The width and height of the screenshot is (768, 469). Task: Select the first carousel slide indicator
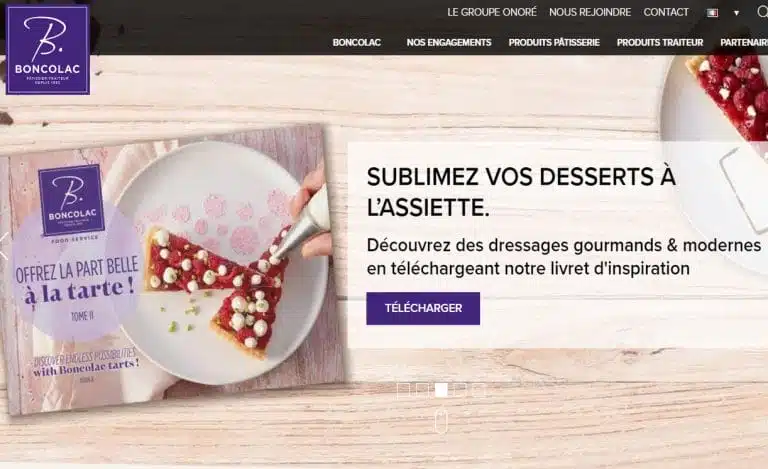[x=403, y=390]
